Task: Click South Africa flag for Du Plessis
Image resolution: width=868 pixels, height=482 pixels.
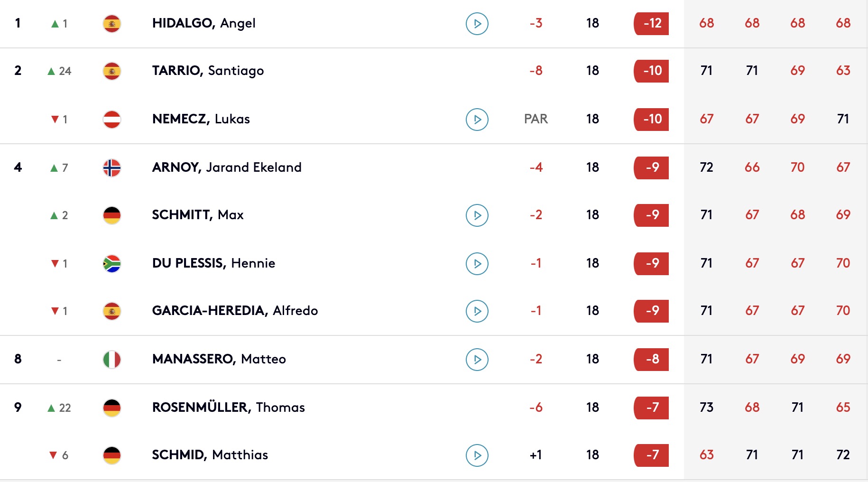Action: tap(112, 263)
